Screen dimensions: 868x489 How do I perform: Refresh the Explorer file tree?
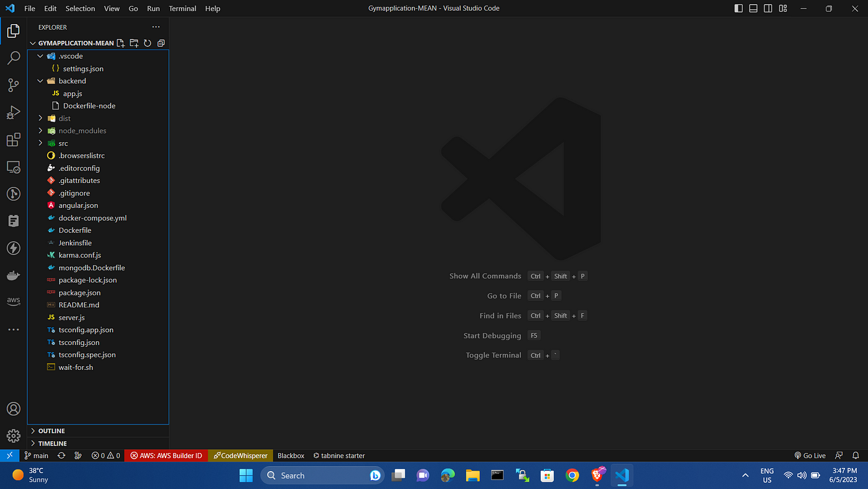pos(148,43)
